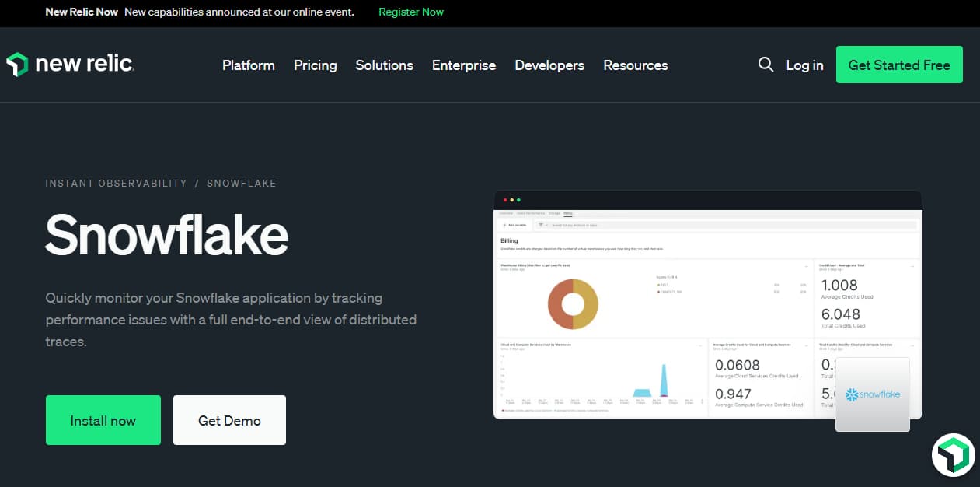Request a demo via Get Demo
Screen dimensions: 980x487
click(229, 420)
